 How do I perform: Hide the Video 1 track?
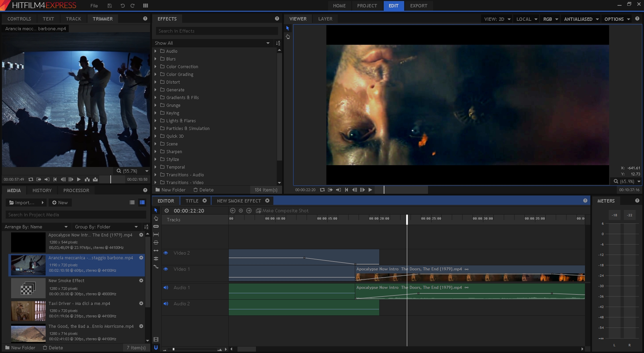pos(166,269)
